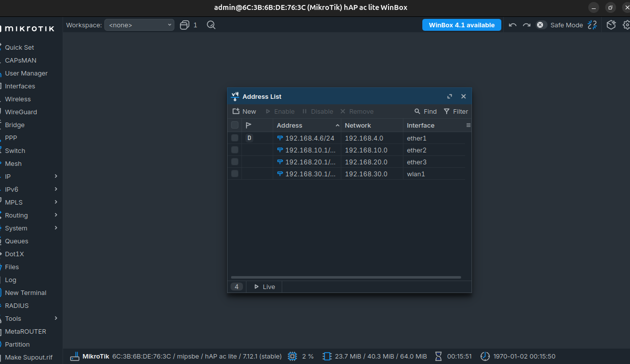Image resolution: width=630 pixels, height=364 pixels.
Task: Click the router device icon next to MikroTik
Action: [x=75, y=356]
